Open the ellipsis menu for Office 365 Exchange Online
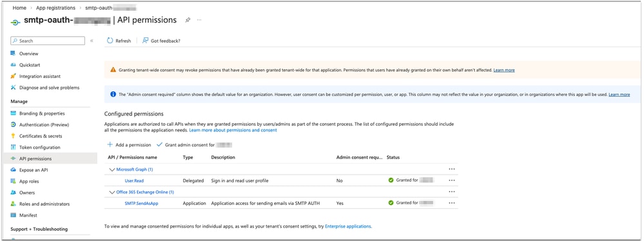 452,192
